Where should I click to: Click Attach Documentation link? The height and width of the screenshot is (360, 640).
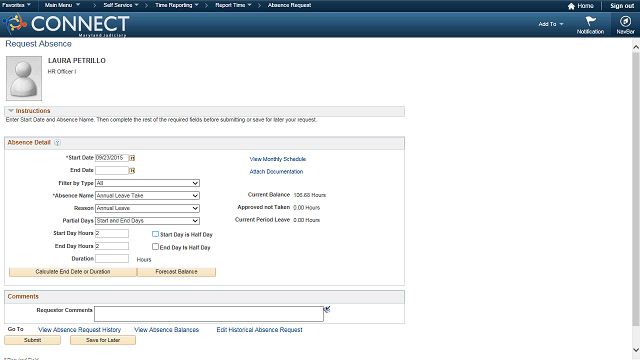click(276, 172)
